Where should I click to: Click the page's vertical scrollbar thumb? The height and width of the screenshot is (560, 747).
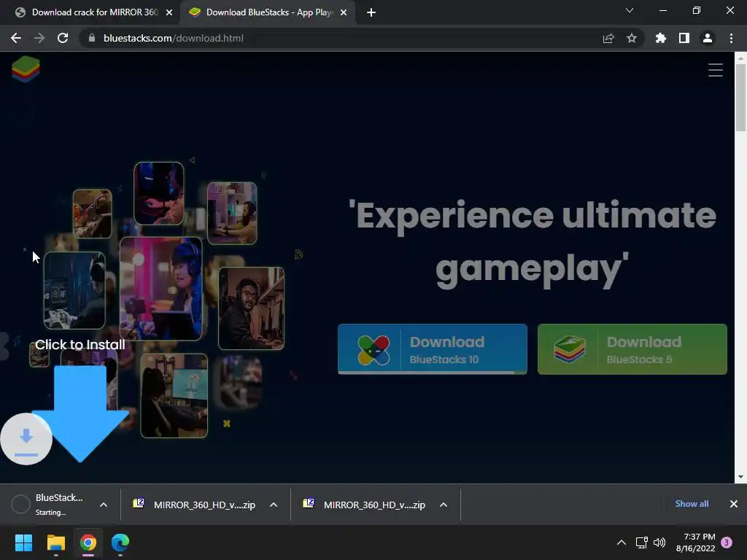pos(740,97)
